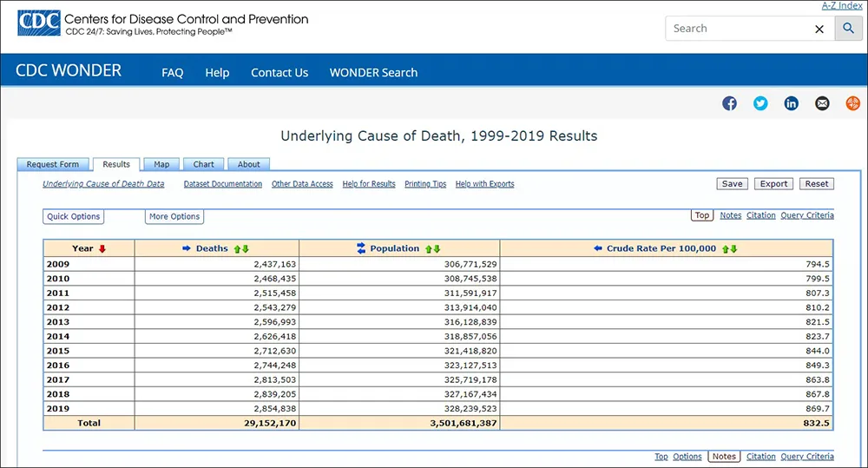Sort Population ascending with green up arrow

click(429, 249)
